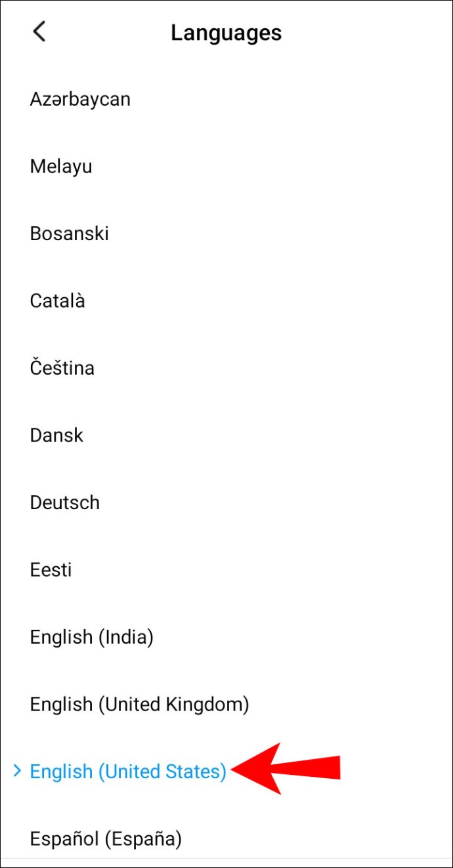Set language to Eesti
The width and height of the screenshot is (453, 868).
coord(51,569)
